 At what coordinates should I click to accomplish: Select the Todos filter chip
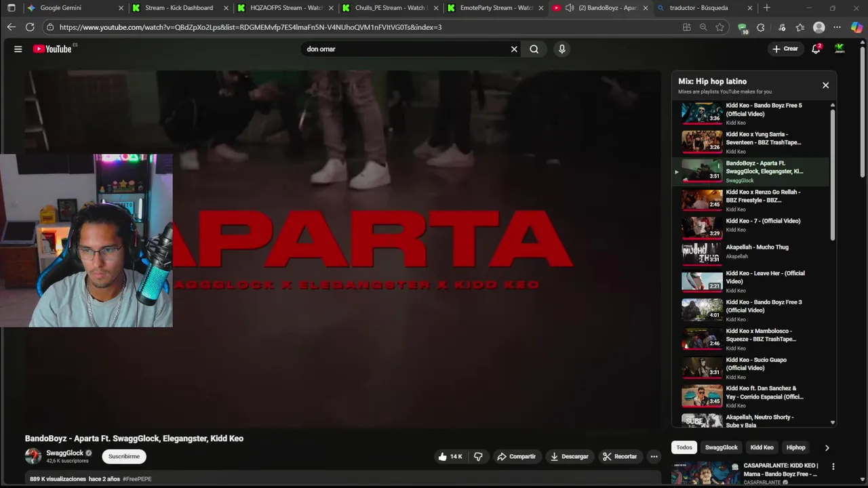point(684,447)
